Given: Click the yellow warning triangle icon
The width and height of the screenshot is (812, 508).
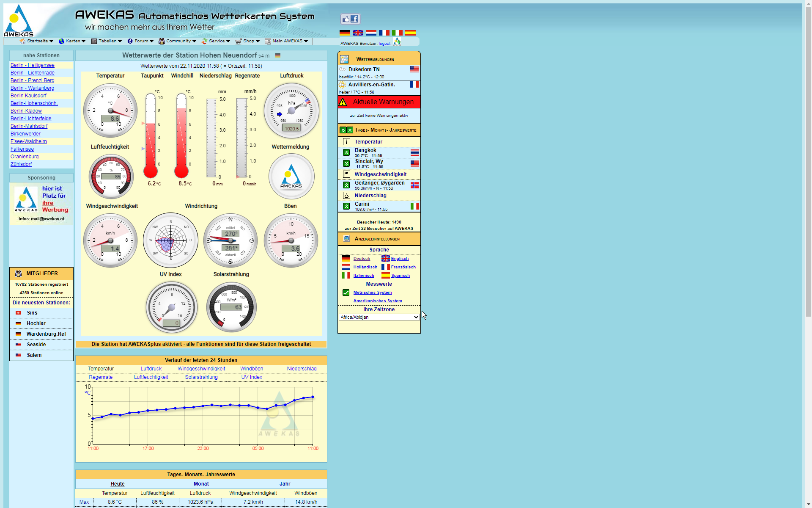Looking at the screenshot, I should (x=343, y=102).
